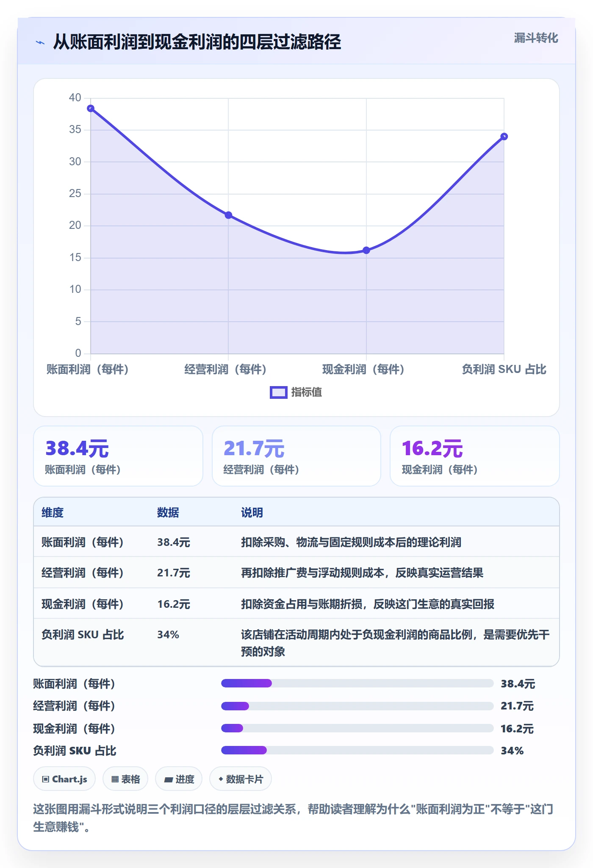The height and width of the screenshot is (868, 593).
Task: Click the title 从账面利润到现金利润的四层过滤路径
Action: click(x=197, y=42)
